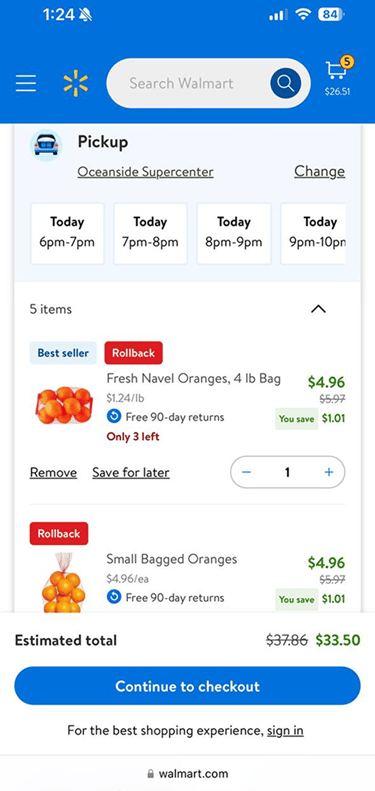The image size is (375, 791).
Task: Remove Fresh Navel Oranges from cart
Action: coord(53,473)
